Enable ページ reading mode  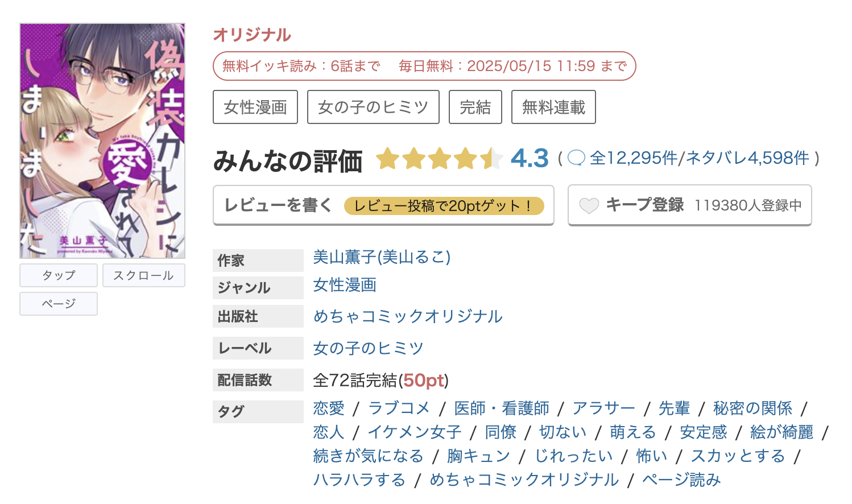(58, 303)
